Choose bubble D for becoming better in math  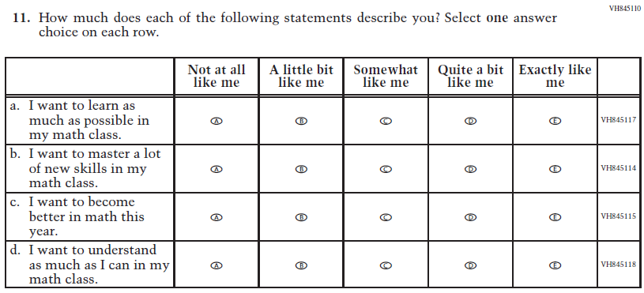click(x=470, y=217)
